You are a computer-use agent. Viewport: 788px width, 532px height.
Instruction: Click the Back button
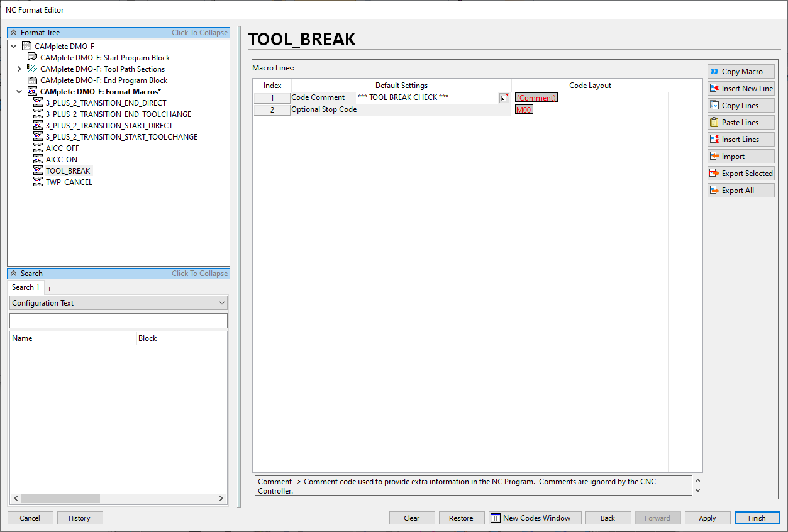coord(608,518)
